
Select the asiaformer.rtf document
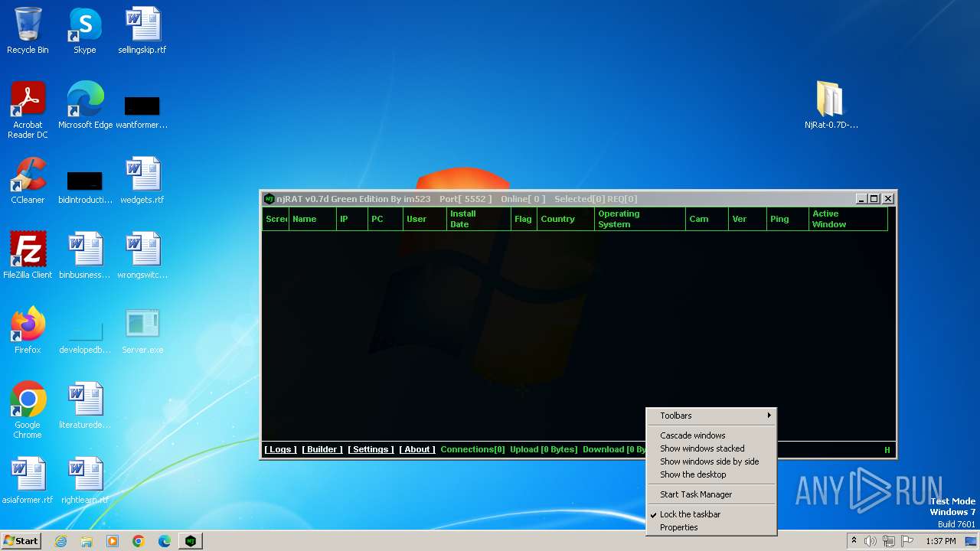[x=28, y=480]
